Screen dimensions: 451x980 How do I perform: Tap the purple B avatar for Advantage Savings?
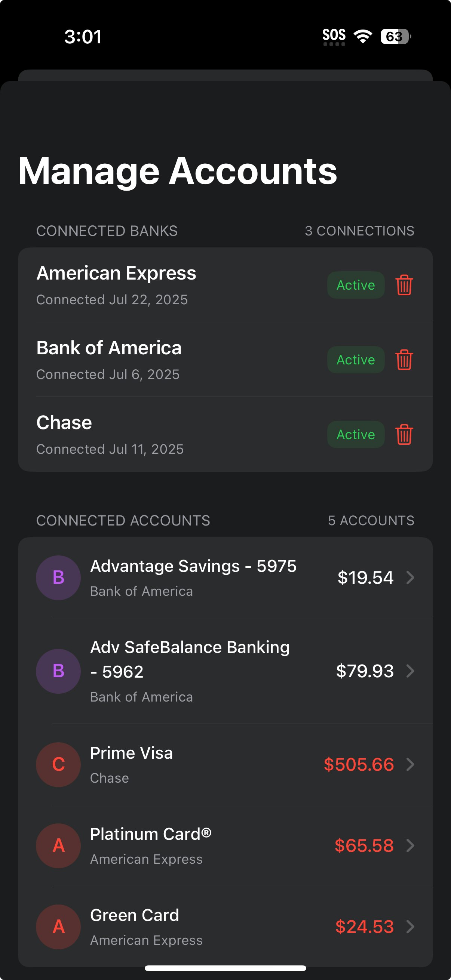[x=58, y=577]
